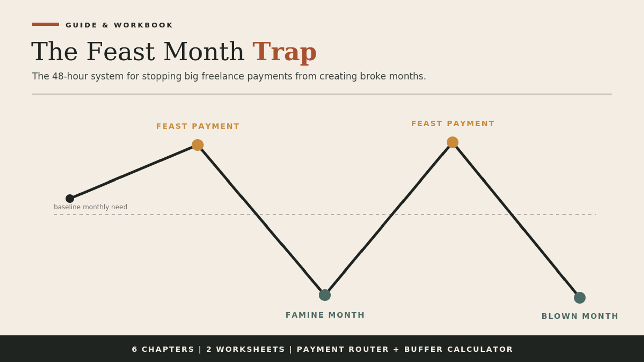Click the horizontal divider under the subtitle

[x=322, y=94]
